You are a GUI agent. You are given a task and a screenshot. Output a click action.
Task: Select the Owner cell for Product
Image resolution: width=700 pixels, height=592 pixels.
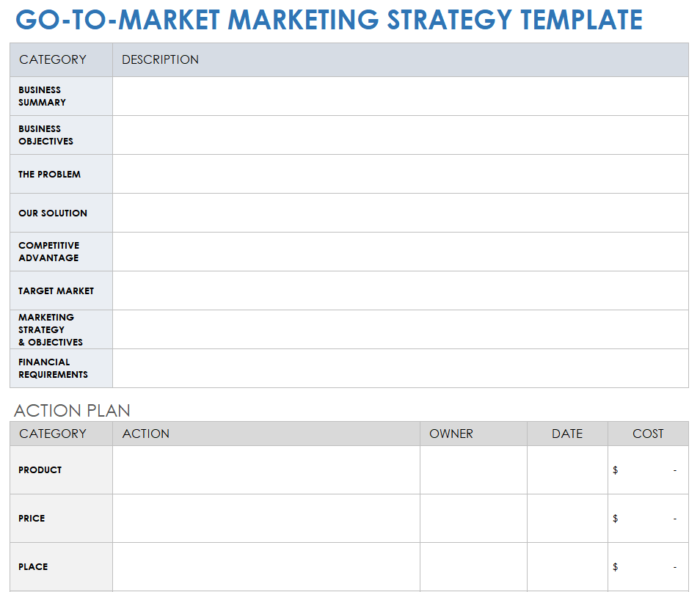pos(473,469)
